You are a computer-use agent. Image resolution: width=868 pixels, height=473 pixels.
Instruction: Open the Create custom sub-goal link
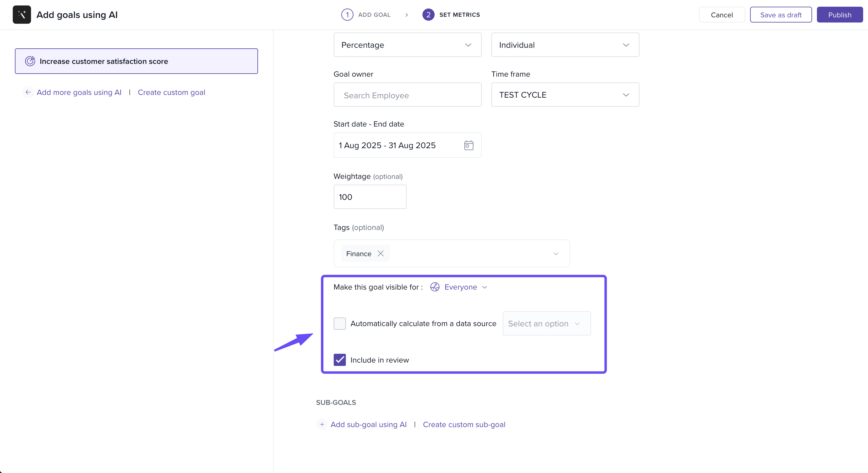(x=464, y=424)
